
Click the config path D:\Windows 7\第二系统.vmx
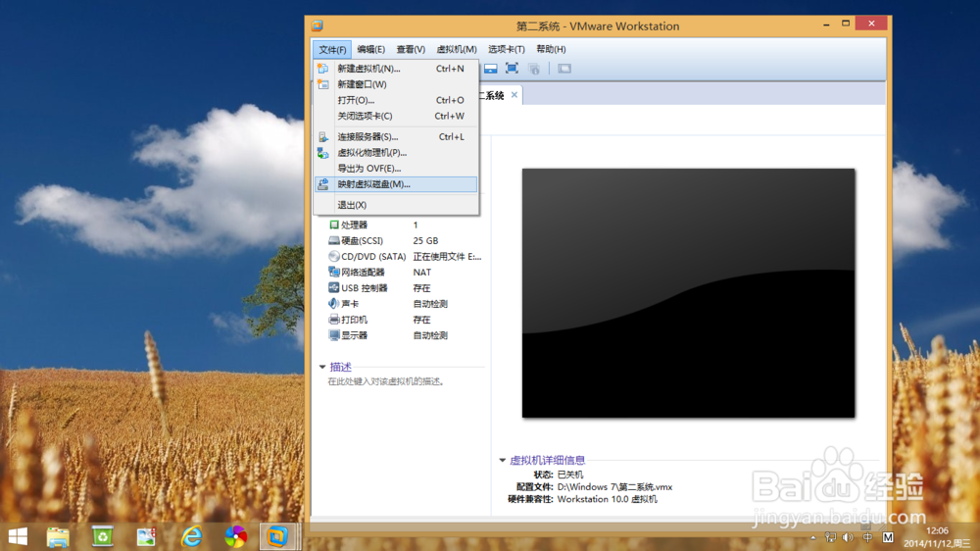[614, 486]
